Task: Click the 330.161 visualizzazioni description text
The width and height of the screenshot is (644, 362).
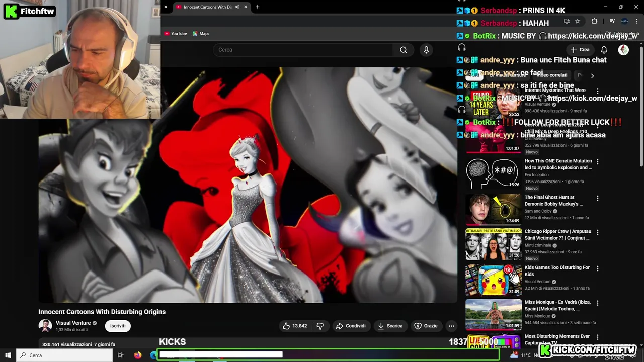Action: pyautogui.click(x=78, y=344)
